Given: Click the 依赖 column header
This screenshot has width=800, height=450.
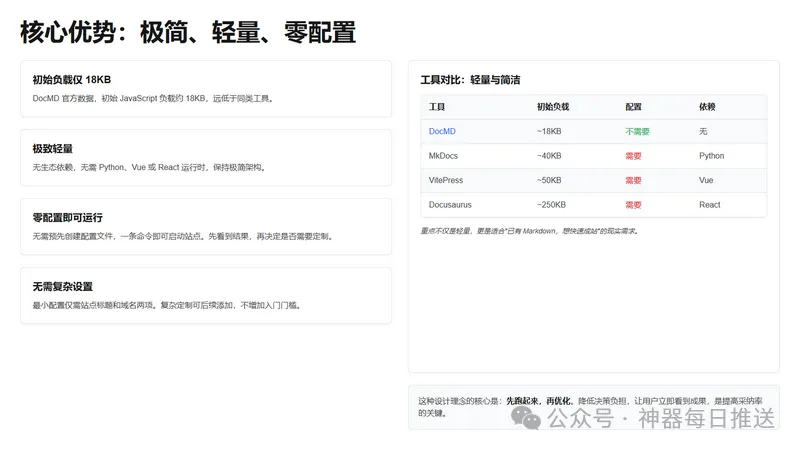Looking at the screenshot, I should [707, 107].
